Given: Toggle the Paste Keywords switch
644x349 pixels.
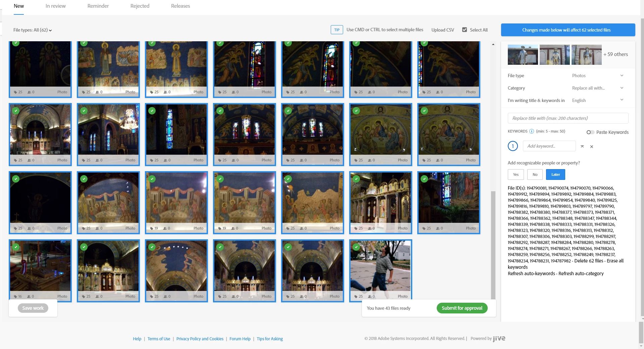Looking at the screenshot, I should point(590,132).
